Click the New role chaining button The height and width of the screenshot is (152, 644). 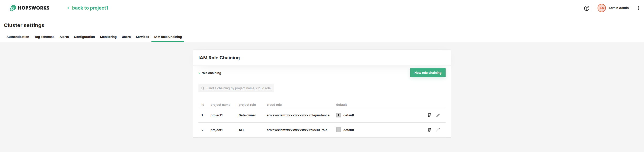428,73
